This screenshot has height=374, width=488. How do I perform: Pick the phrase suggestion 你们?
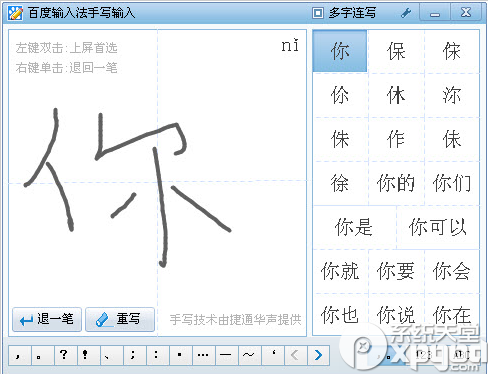pos(452,183)
